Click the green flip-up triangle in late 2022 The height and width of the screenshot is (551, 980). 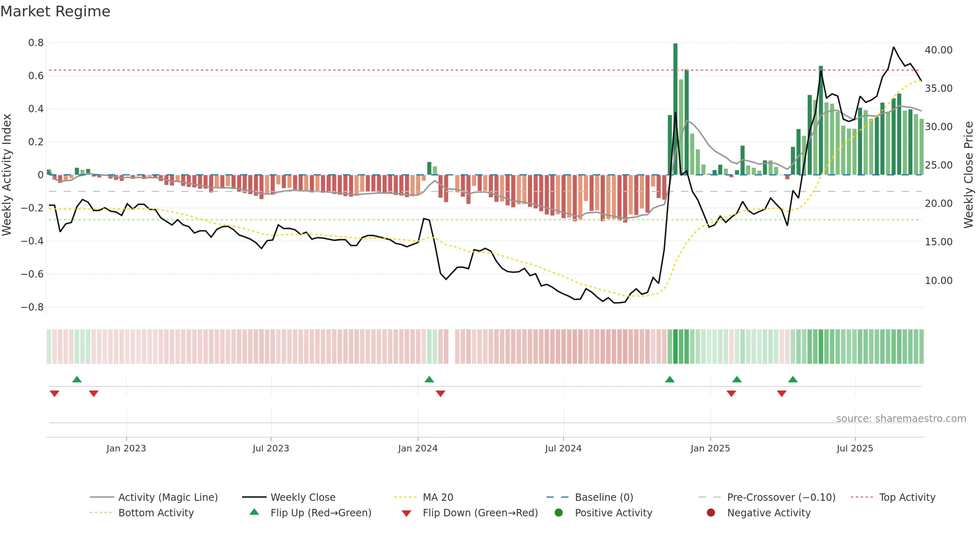pyautogui.click(x=77, y=379)
